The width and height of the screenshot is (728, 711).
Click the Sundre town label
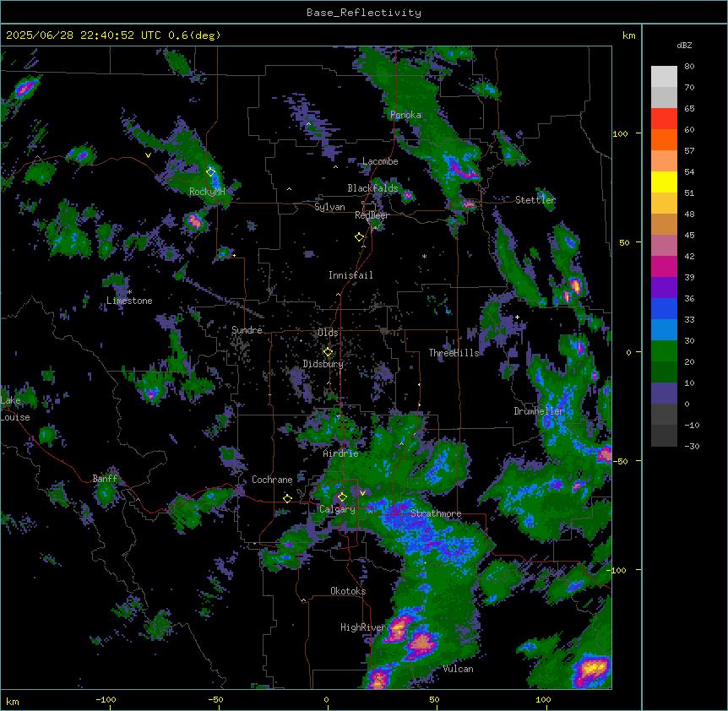[247, 330]
